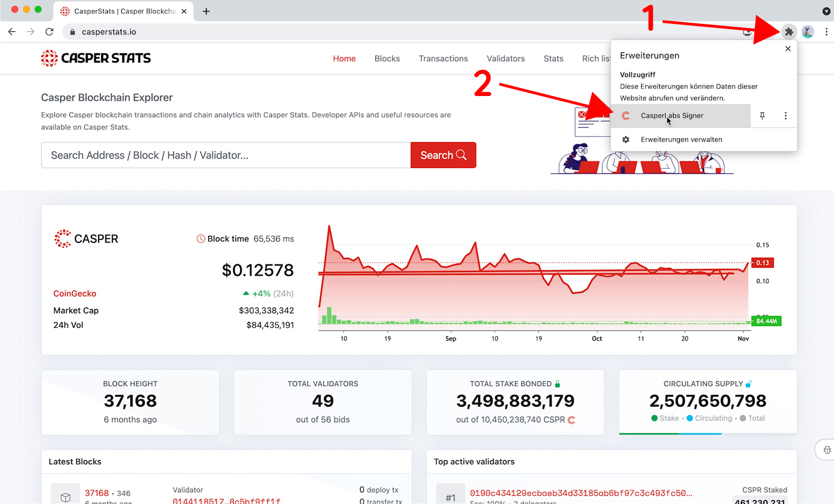Viewport: 834px width, 504px height.
Task: Go back in browser history
Action: coord(12,32)
